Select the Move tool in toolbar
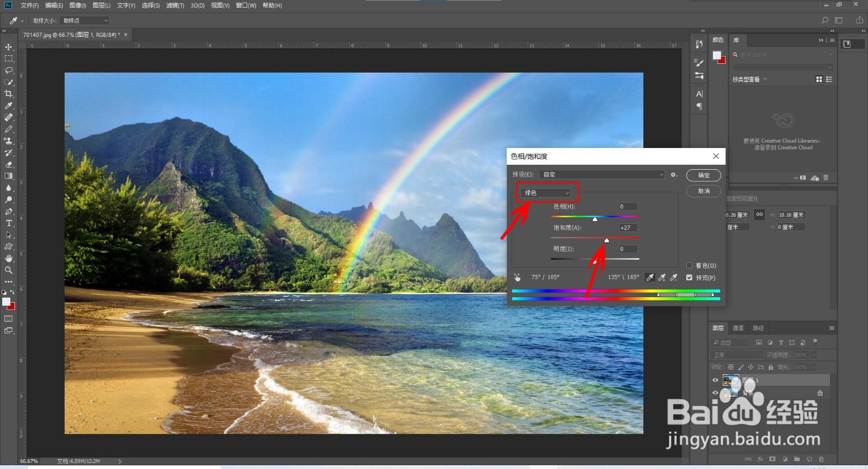The height and width of the screenshot is (469, 868). (x=9, y=47)
